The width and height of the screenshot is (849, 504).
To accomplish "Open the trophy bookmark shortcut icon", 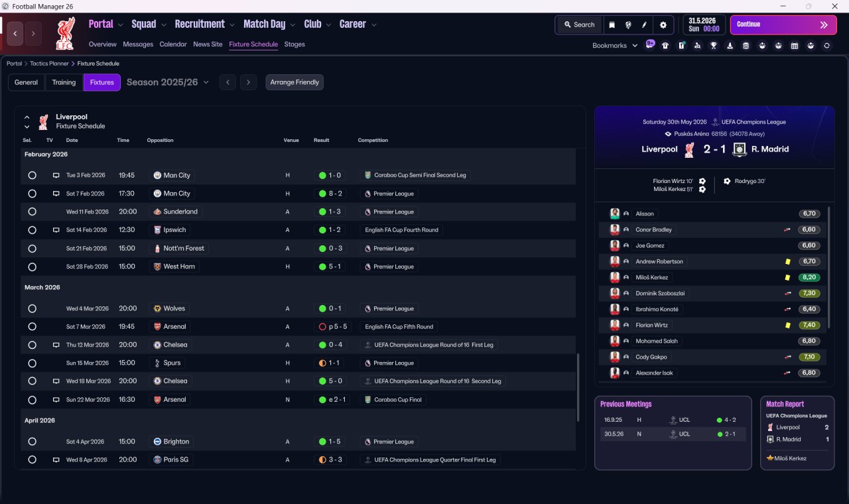I will (x=714, y=46).
